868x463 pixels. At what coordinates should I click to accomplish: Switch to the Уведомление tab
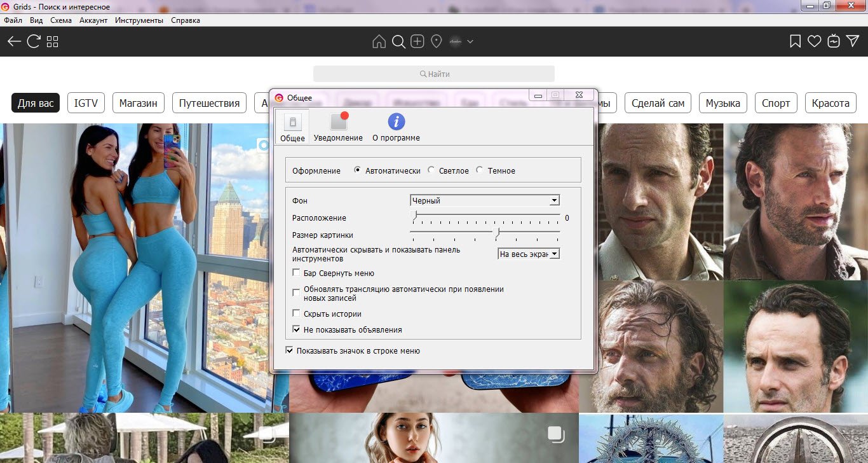point(338,127)
